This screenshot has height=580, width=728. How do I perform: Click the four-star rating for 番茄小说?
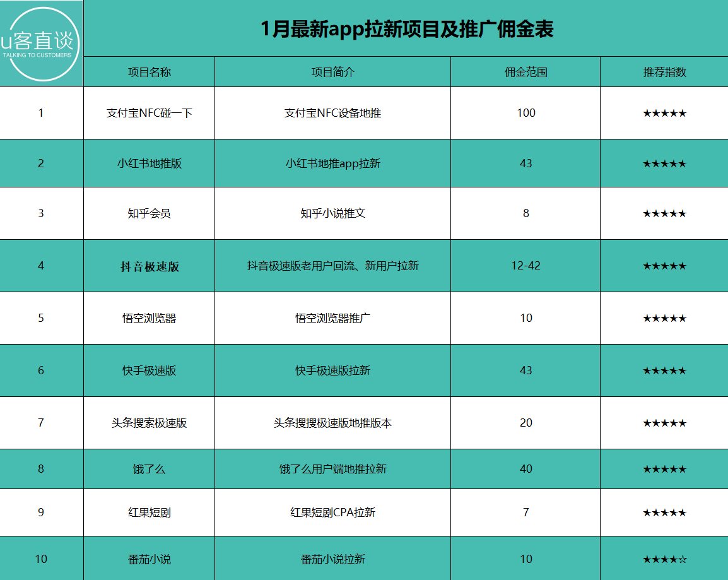point(664,559)
